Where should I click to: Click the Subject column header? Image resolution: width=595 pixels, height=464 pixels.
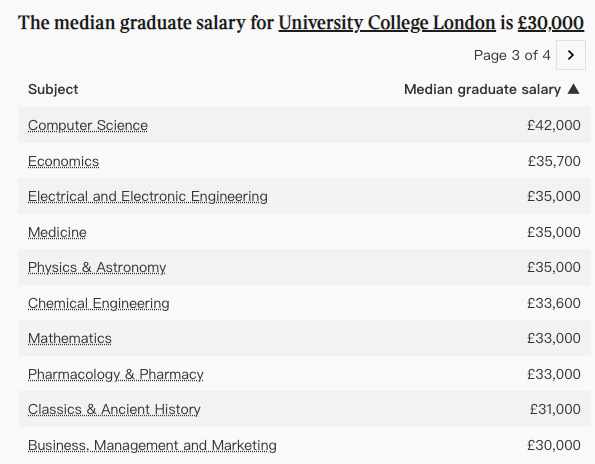53,90
